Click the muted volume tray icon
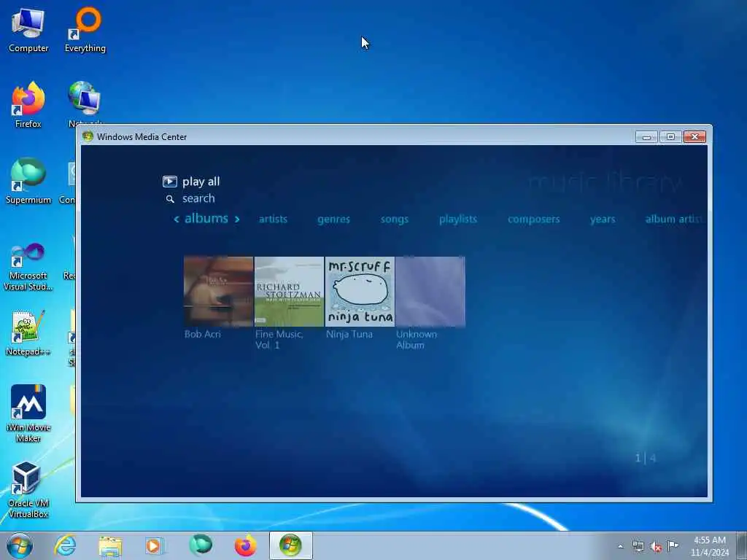The width and height of the screenshot is (747, 560). [656, 547]
